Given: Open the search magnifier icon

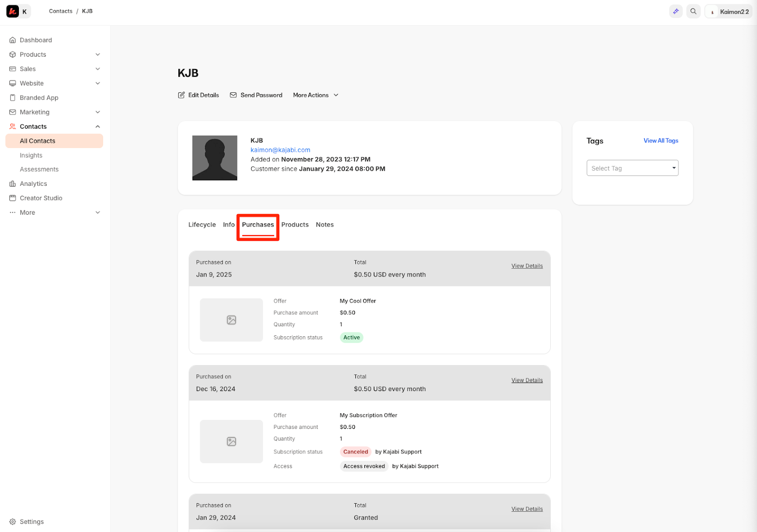Looking at the screenshot, I should tap(693, 11).
